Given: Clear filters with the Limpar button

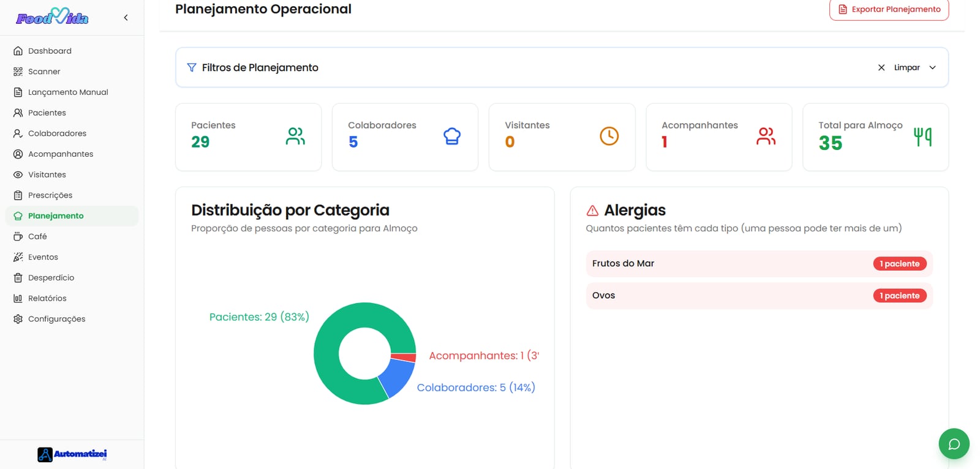Looking at the screenshot, I should point(899,67).
